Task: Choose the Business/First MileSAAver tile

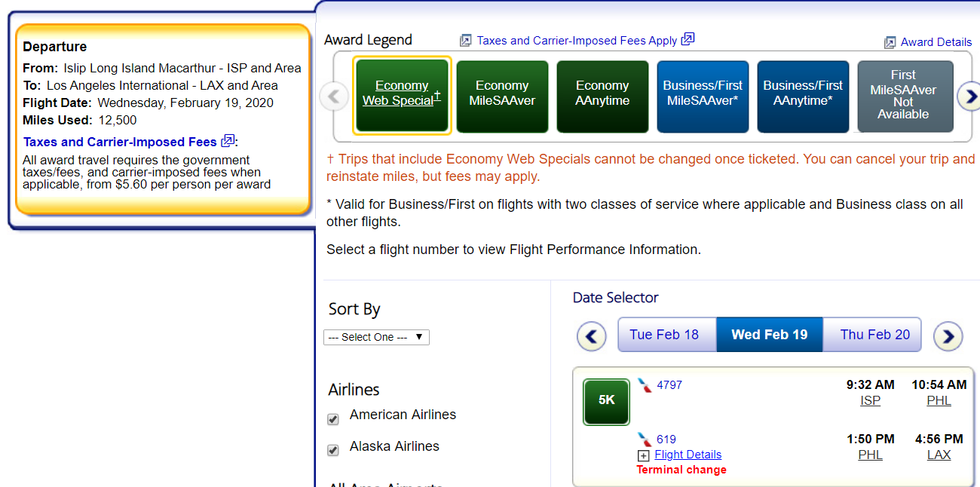Action: [x=703, y=93]
